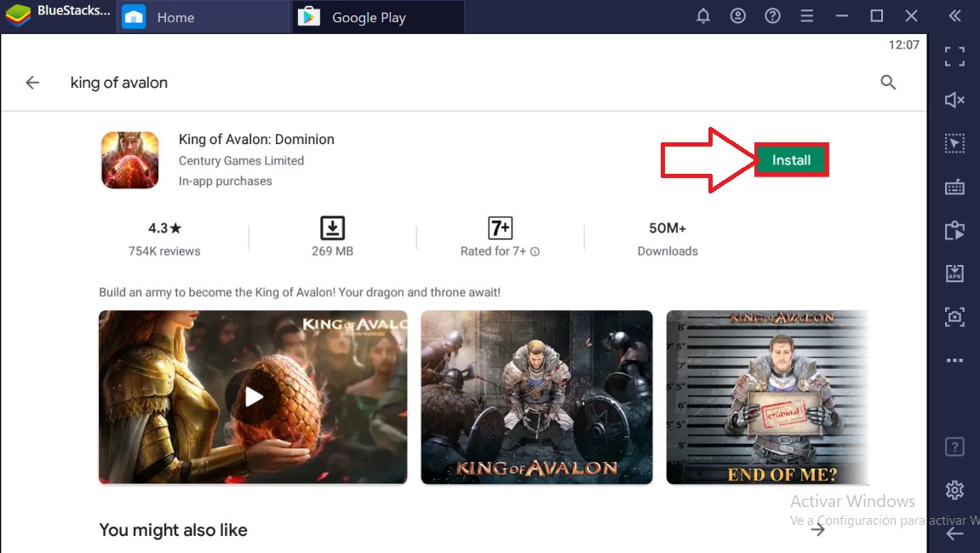Click the 'You might also like' heading
This screenshot has width=980, height=553.
pos(173,531)
